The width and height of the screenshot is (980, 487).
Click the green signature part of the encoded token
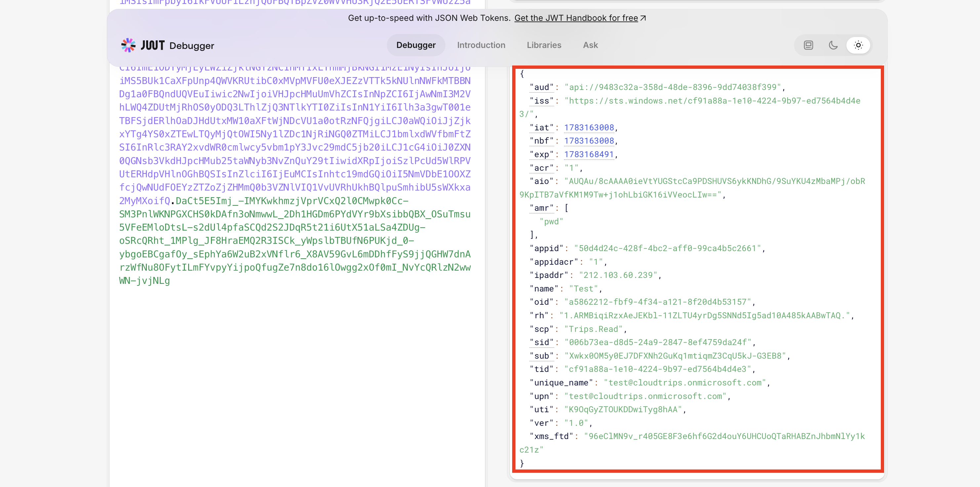pos(295,241)
